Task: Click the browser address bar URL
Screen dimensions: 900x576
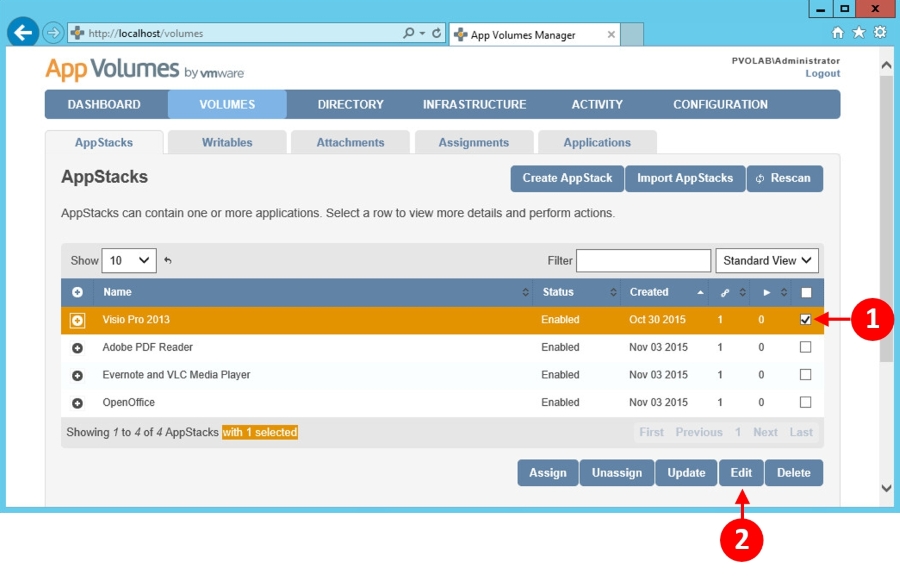Action: tap(146, 33)
